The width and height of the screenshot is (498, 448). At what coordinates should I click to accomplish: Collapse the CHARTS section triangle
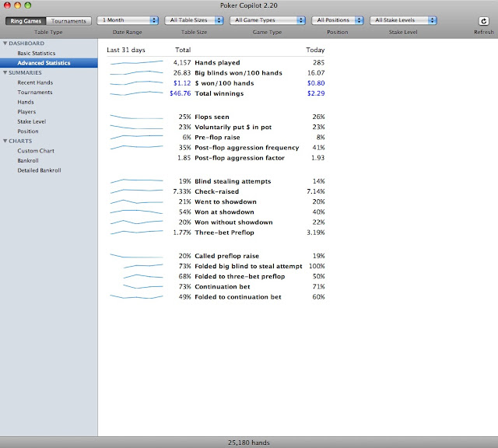pyautogui.click(x=5, y=141)
